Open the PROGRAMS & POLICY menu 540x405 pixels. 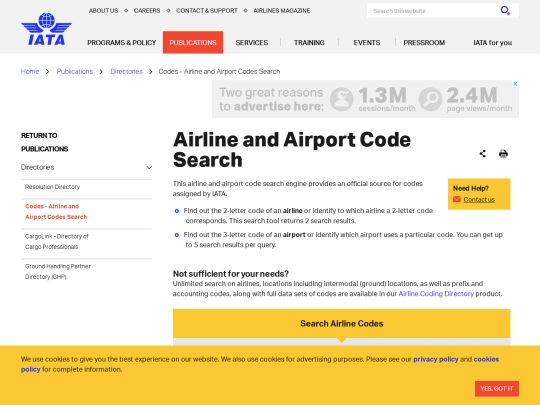[122, 43]
